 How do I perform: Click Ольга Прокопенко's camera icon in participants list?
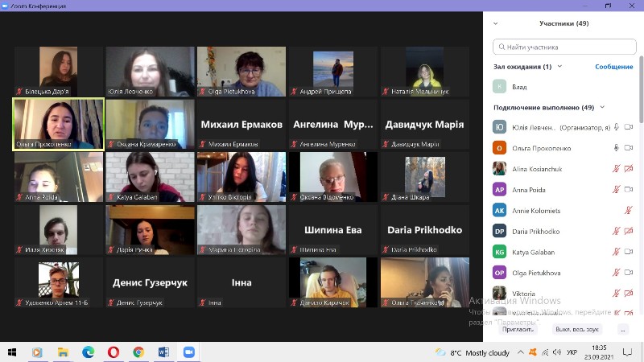pos(629,148)
